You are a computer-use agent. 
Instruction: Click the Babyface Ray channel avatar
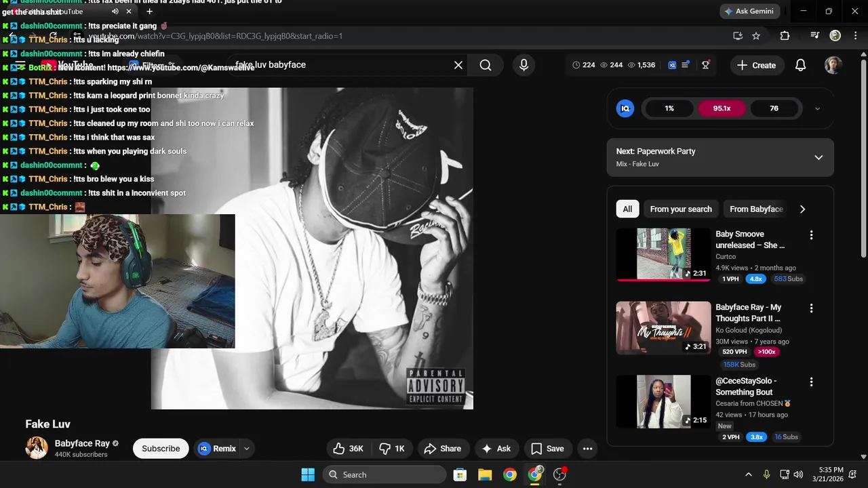click(37, 448)
